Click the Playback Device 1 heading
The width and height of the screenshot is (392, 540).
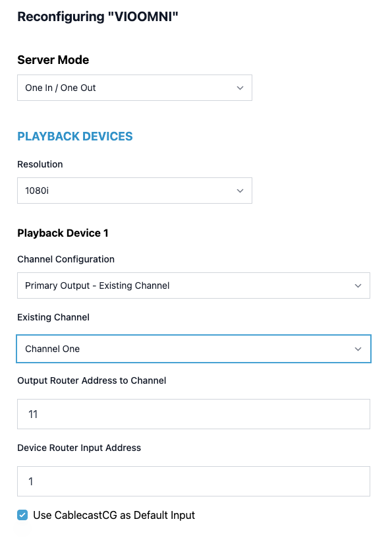63,233
